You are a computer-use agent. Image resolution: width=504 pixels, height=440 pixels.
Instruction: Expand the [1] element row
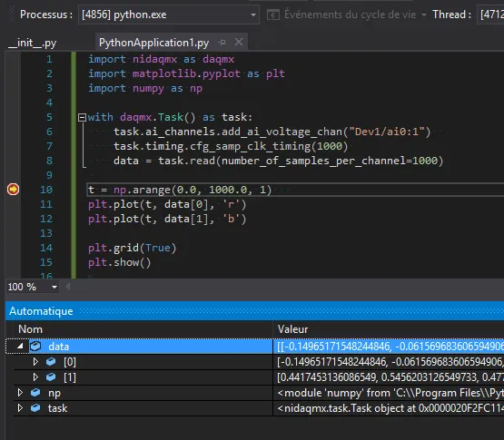[35, 377]
